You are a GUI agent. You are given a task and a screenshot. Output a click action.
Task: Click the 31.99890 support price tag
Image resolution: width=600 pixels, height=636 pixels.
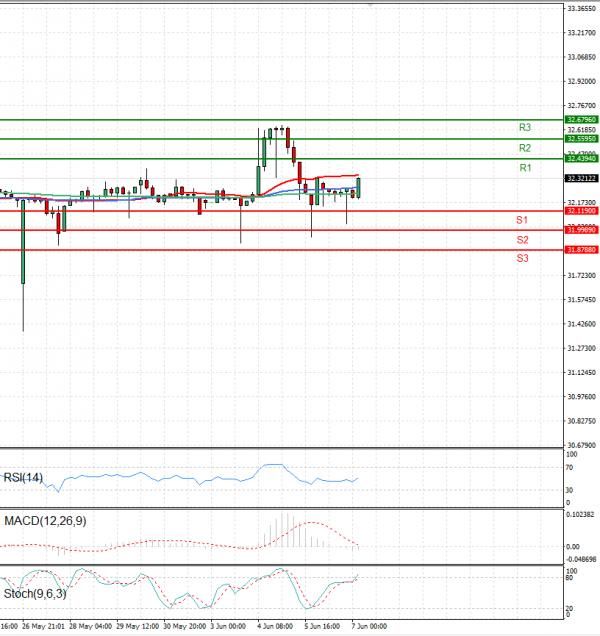pos(581,230)
